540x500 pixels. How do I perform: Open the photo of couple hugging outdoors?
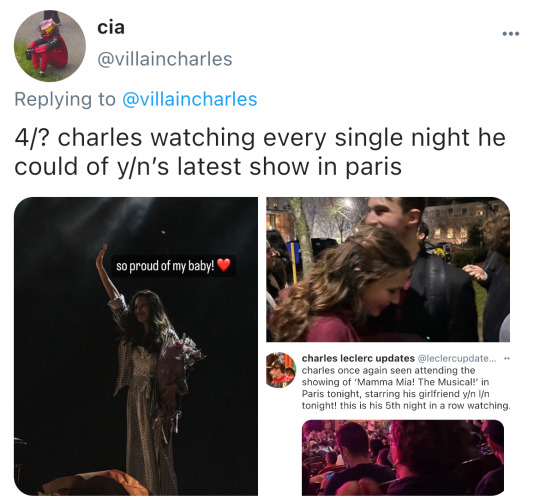point(388,269)
